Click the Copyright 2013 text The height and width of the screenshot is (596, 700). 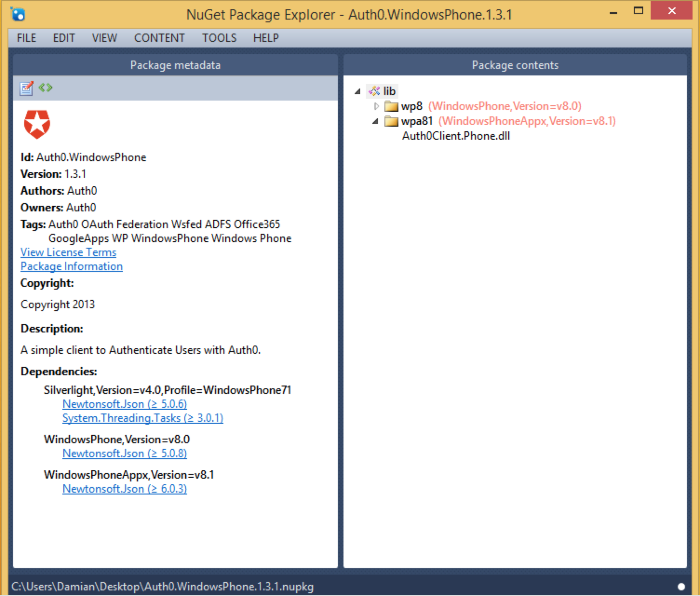(58, 305)
